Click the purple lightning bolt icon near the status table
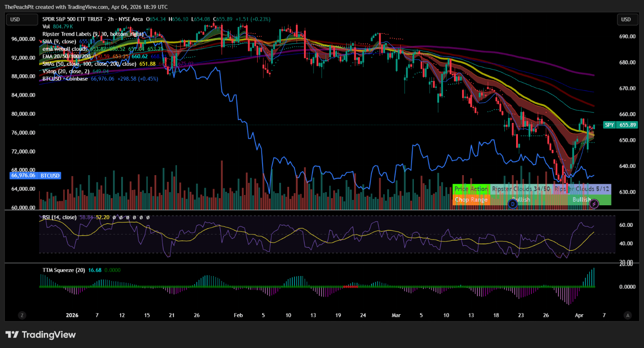The height and width of the screenshot is (348, 644). click(594, 204)
